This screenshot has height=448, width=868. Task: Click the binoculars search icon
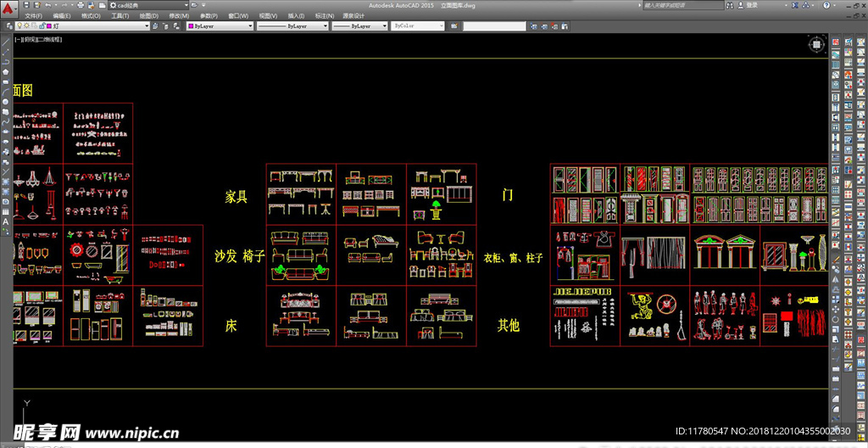coord(730,5)
